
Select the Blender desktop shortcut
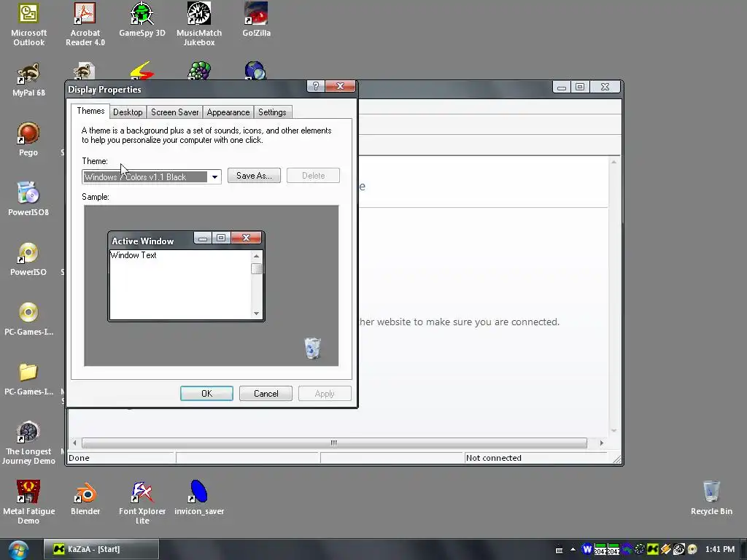pos(85,499)
